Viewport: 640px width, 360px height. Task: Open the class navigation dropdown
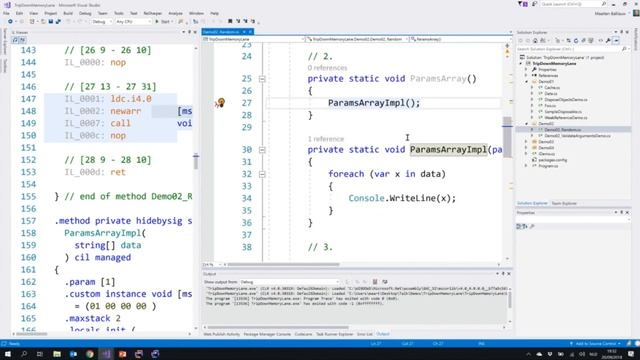(358, 39)
